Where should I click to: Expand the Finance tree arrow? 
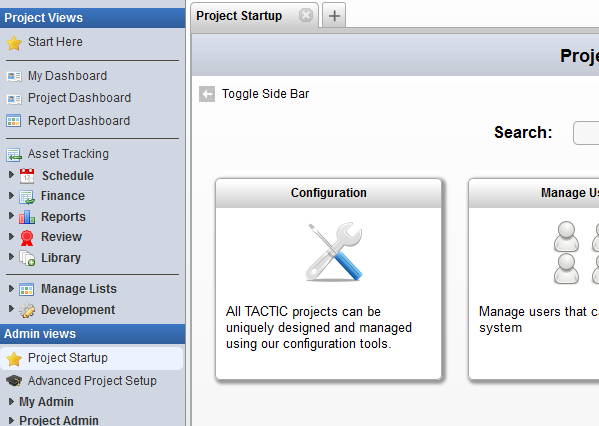click(x=11, y=196)
